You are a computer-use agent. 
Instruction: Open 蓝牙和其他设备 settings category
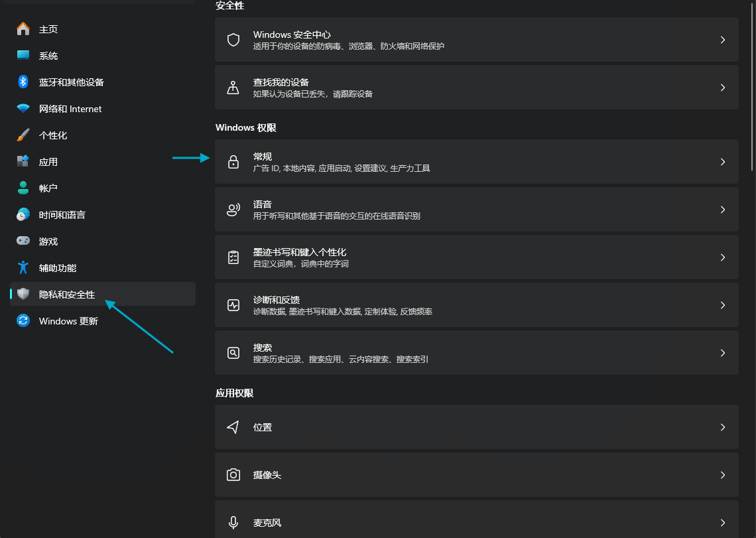[72, 82]
